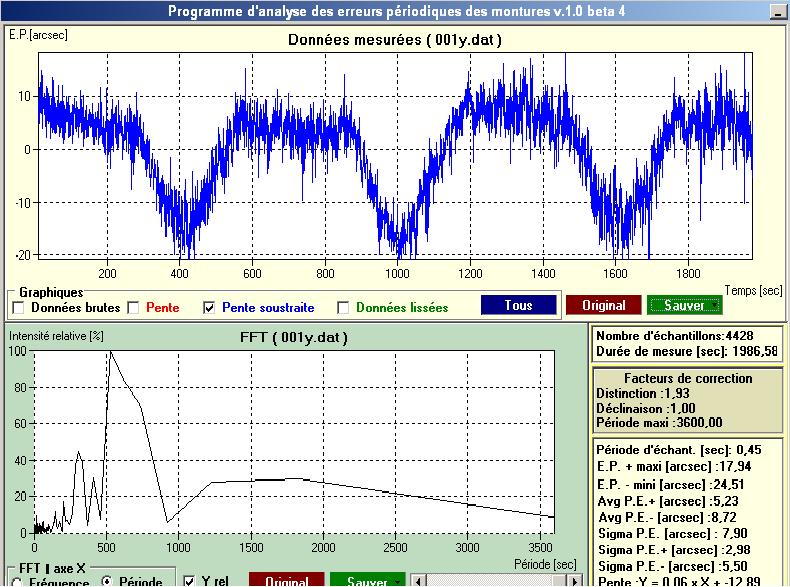Click Sigma P.E. [arcsec] : 7,90 line
The image size is (790, 587).
tap(673, 533)
